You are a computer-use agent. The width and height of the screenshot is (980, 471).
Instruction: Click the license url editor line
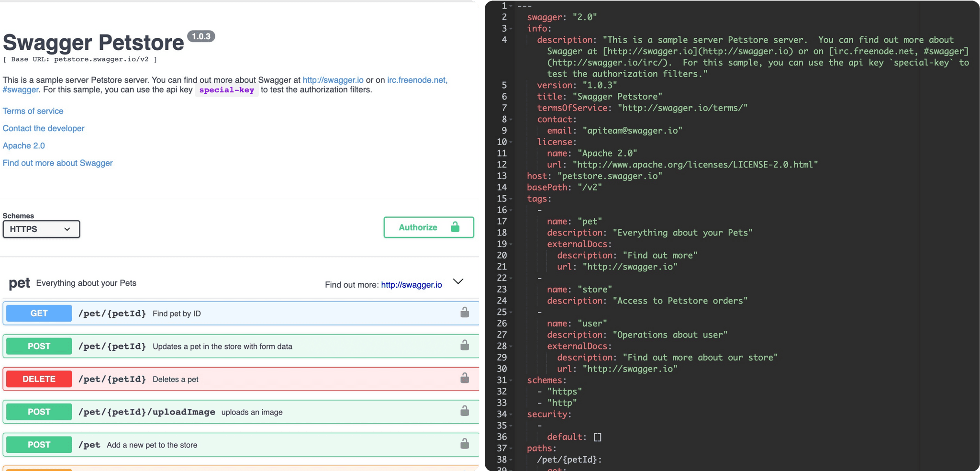coord(682,165)
